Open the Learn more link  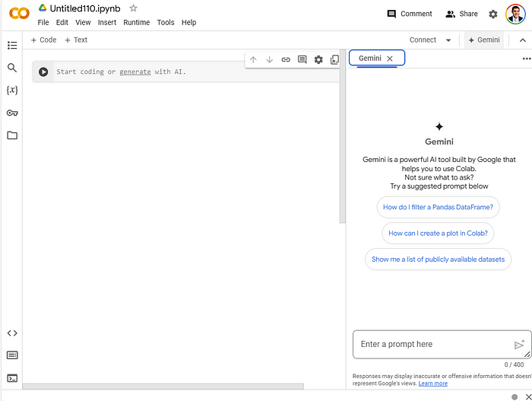[433, 383]
